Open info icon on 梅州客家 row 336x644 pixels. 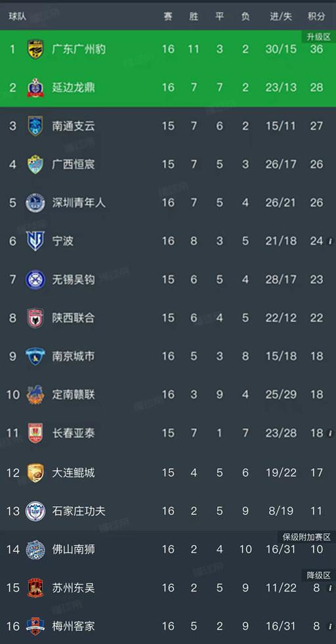click(330, 627)
